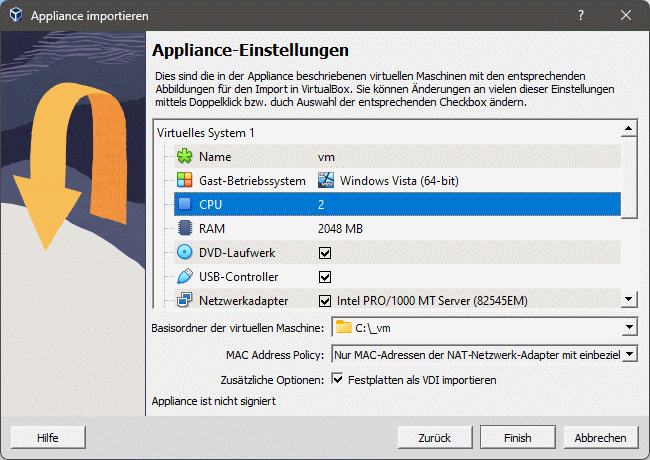Image resolution: width=650 pixels, height=460 pixels.
Task: Click the Windows Vista OS type icon
Action: [326, 180]
